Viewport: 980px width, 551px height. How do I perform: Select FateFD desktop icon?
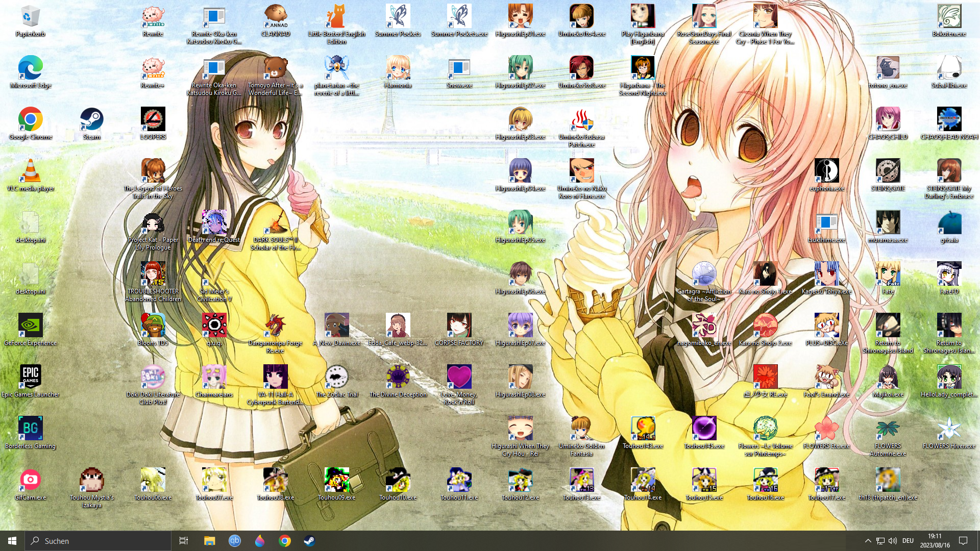coord(949,278)
